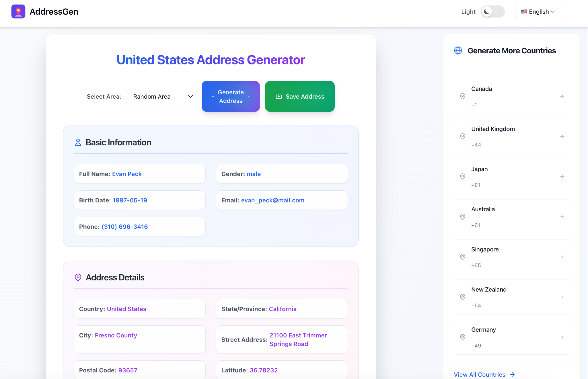588x379 pixels.
Task: Open the United Kingdom country card
Action: coord(512,136)
